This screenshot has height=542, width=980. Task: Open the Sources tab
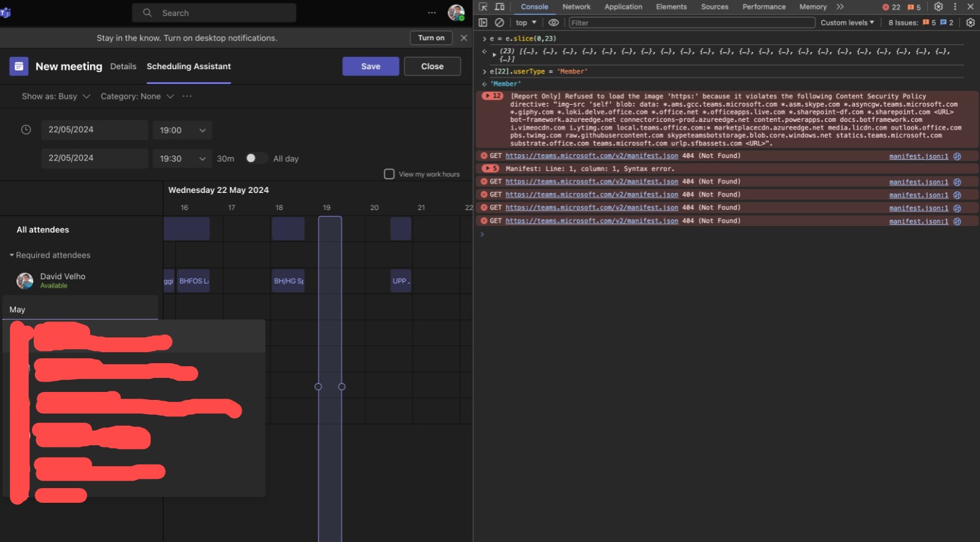[x=715, y=7]
